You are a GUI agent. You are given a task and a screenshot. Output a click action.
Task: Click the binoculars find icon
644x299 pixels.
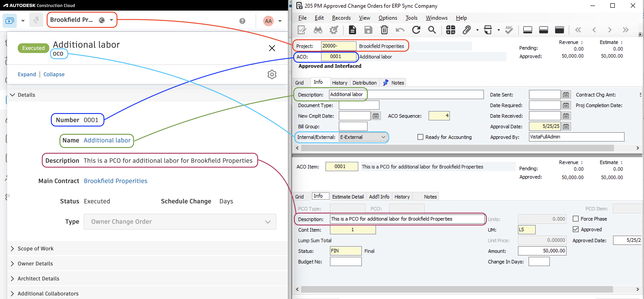[x=318, y=30]
